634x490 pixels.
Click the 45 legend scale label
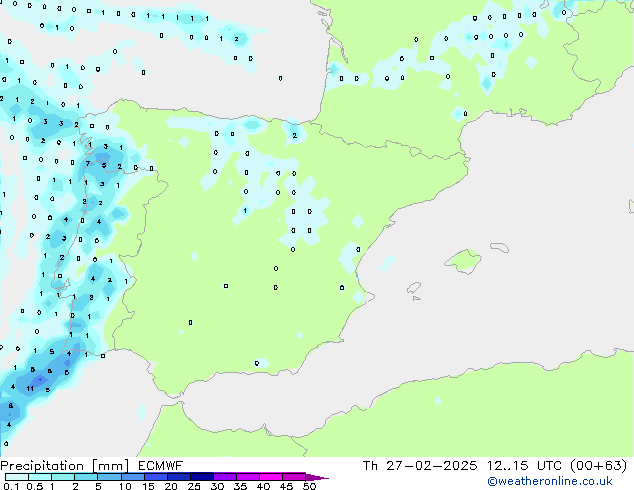pos(286,486)
